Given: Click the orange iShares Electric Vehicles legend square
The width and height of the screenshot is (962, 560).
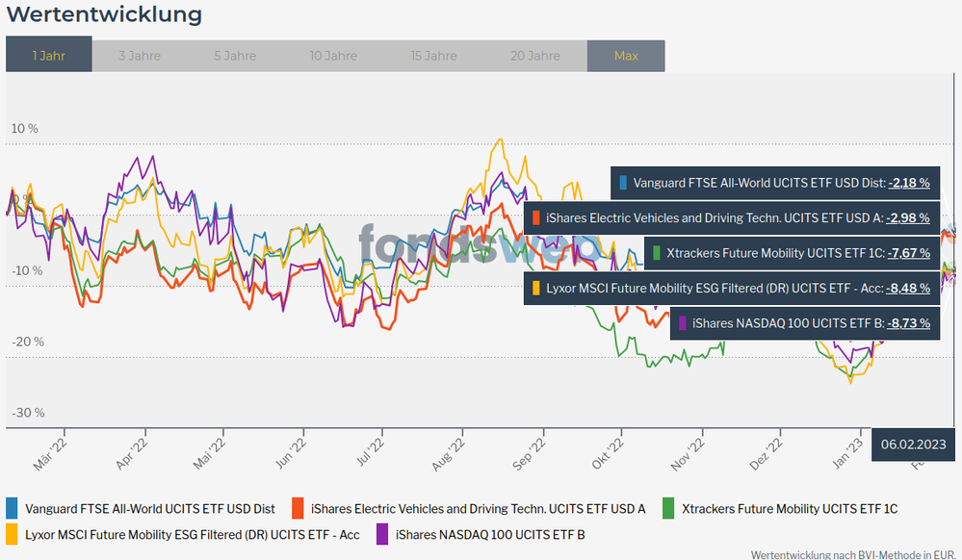Looking at the screenshot, I should click(298, 508).
